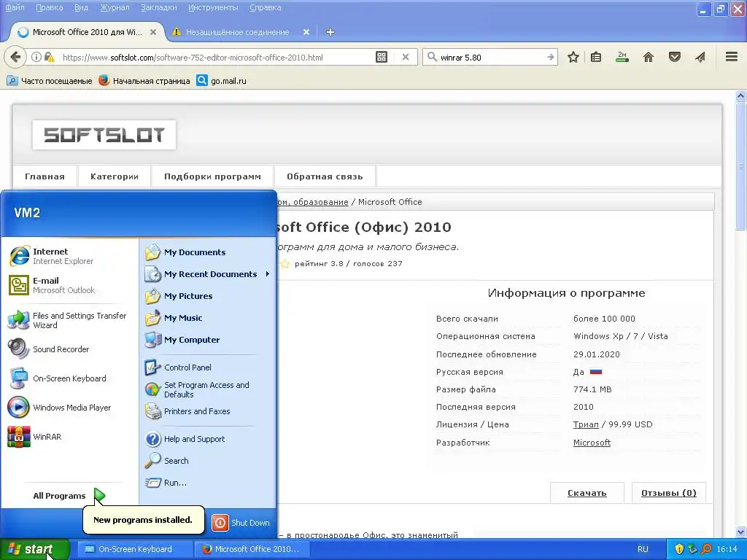The image size is (747, 560).
Task: Open Control Panel
Action: coord(178,367)
